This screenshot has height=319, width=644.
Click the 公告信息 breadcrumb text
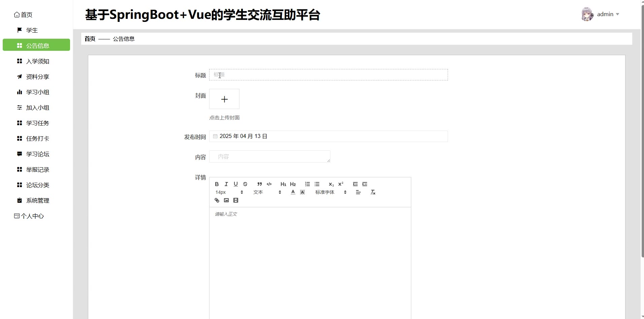point(124,39)
